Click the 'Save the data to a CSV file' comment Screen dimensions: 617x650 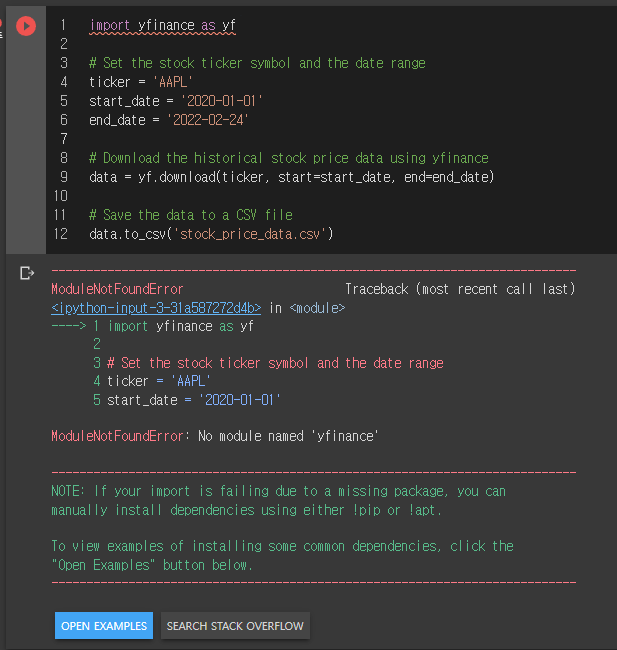tap(191, 215)
